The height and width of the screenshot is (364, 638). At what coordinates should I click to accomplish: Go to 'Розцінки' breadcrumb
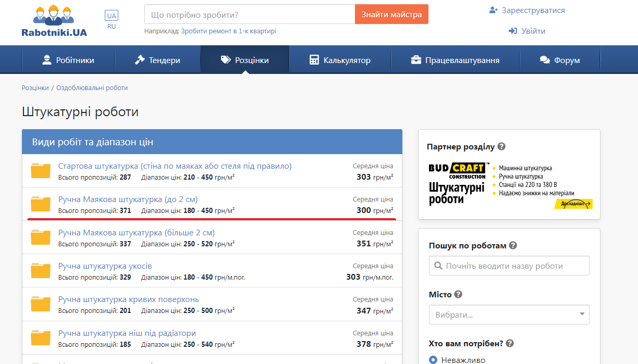(35, 88)
